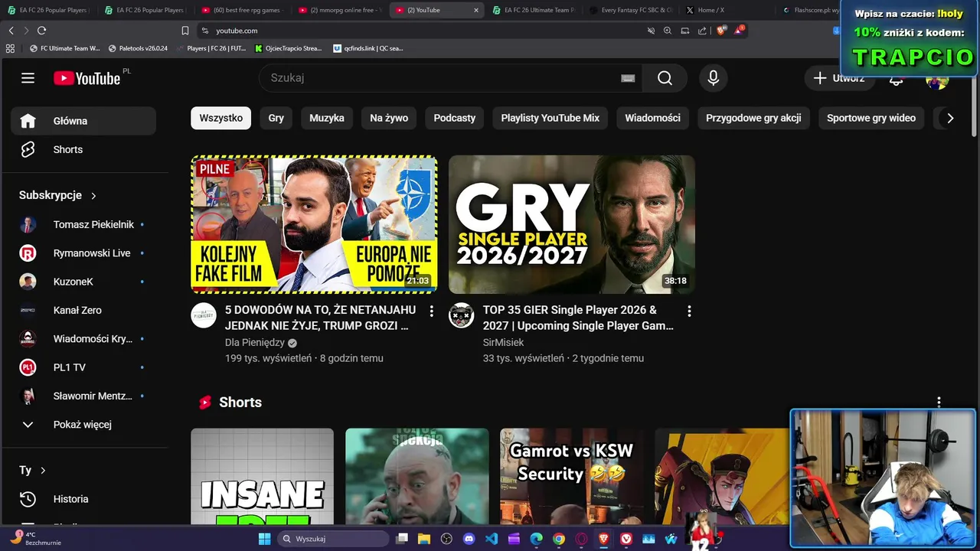This screenshot has height=551, width=980.
Task: Select the Na żywo filter chip
Action: tap(389, 118)
